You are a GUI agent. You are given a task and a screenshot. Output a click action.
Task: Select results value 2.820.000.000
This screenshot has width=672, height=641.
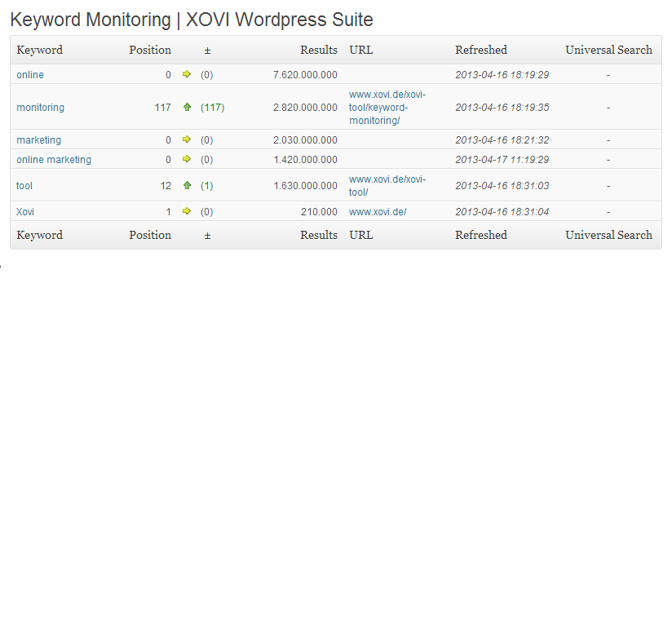click(x=305, y=107)
